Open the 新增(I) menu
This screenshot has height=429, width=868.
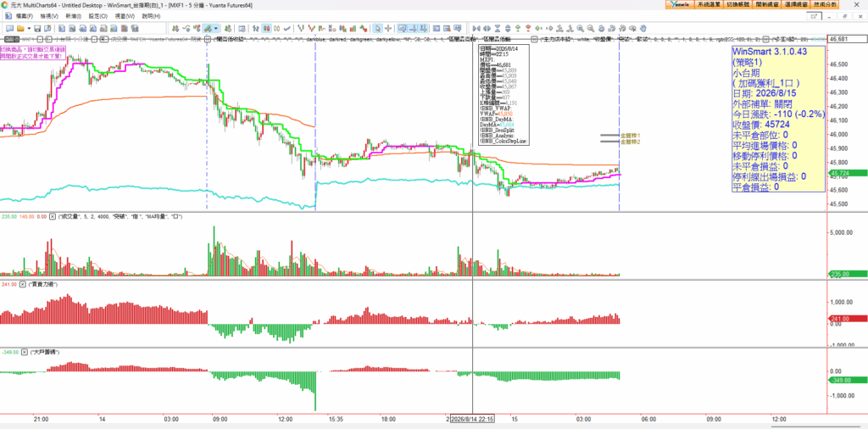point(73,16)
